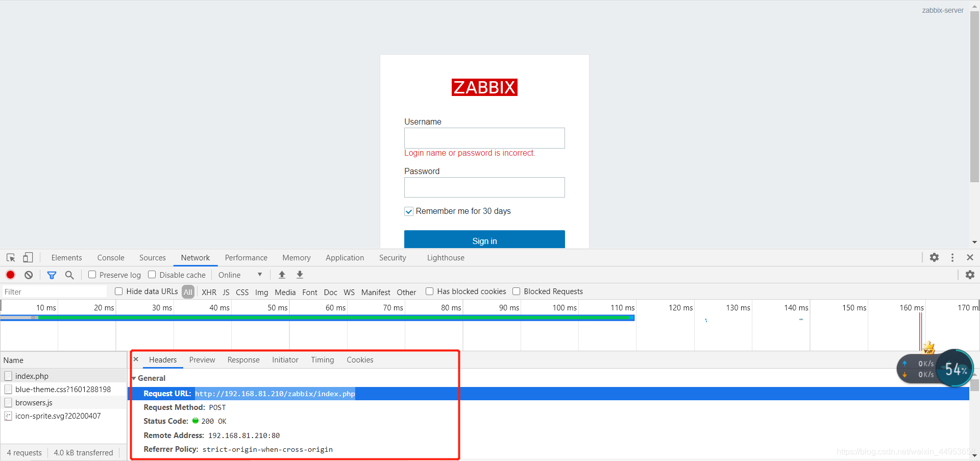Stop network recording with red circle icon
980x461 pixels.
[x=10, y=275]
